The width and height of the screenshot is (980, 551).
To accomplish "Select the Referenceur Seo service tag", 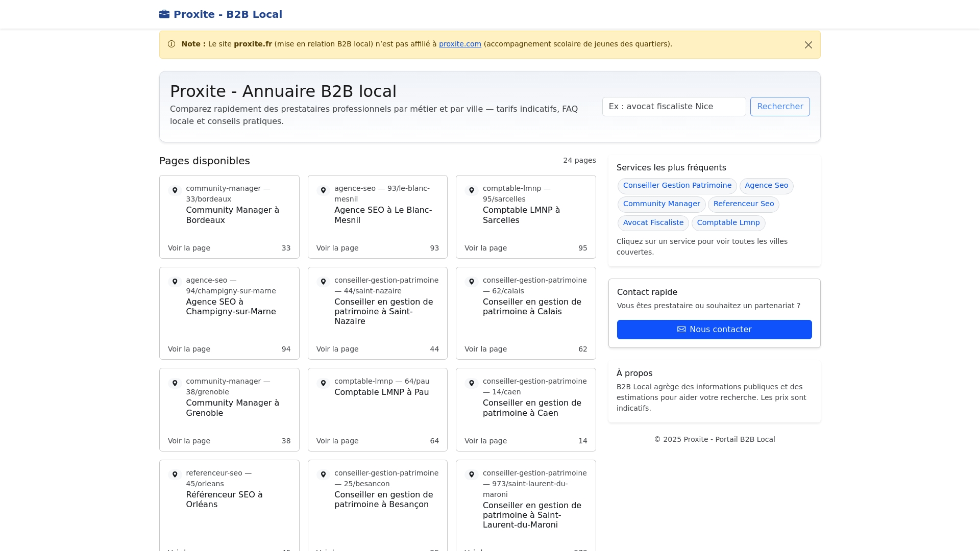I will [x=744, y=204].
